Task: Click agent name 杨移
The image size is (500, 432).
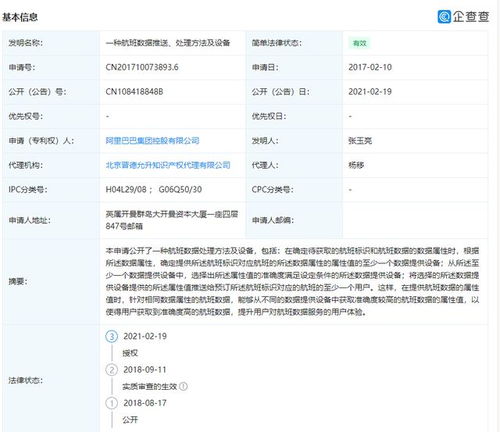Action: pyautogui.click(x=356, y=165)
